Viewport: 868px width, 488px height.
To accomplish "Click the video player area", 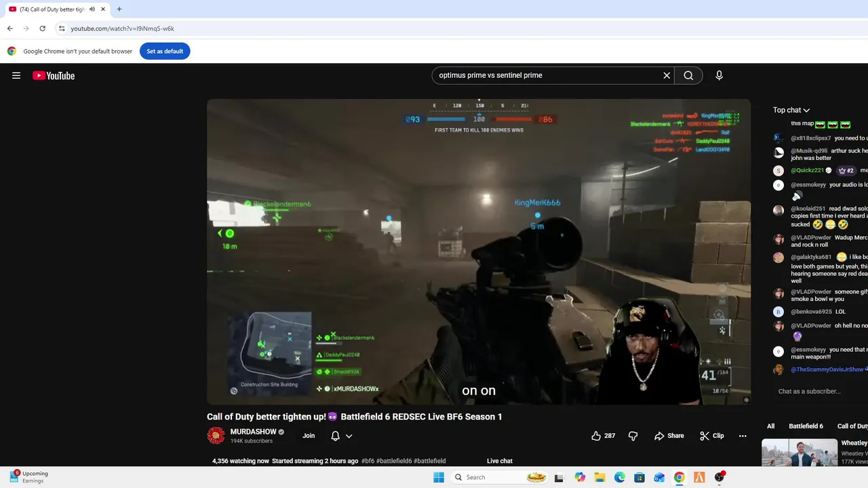I will pos(479,251).
